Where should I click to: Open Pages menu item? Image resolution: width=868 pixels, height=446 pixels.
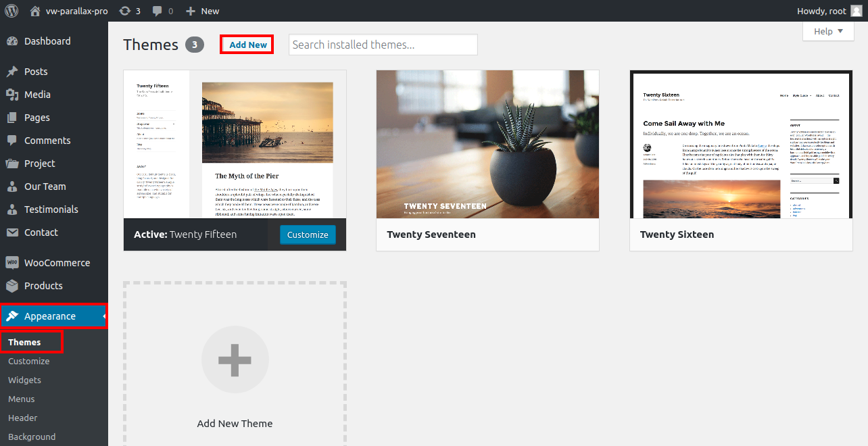pyautogui.click(x=54, y=118)
